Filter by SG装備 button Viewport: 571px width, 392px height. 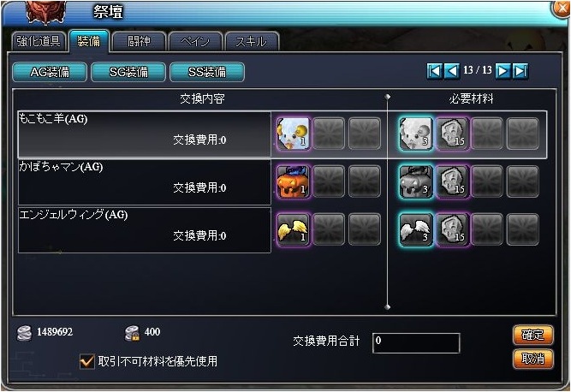128,72
